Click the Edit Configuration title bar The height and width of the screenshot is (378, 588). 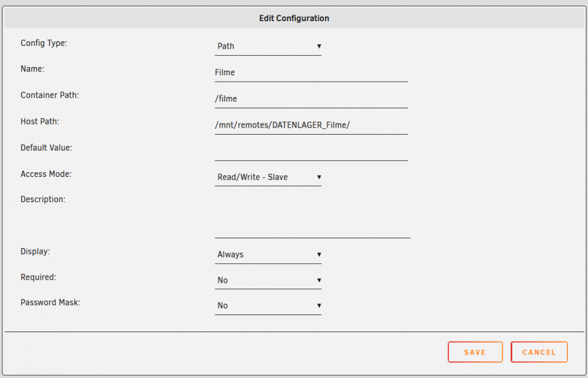tap(294, 18)
